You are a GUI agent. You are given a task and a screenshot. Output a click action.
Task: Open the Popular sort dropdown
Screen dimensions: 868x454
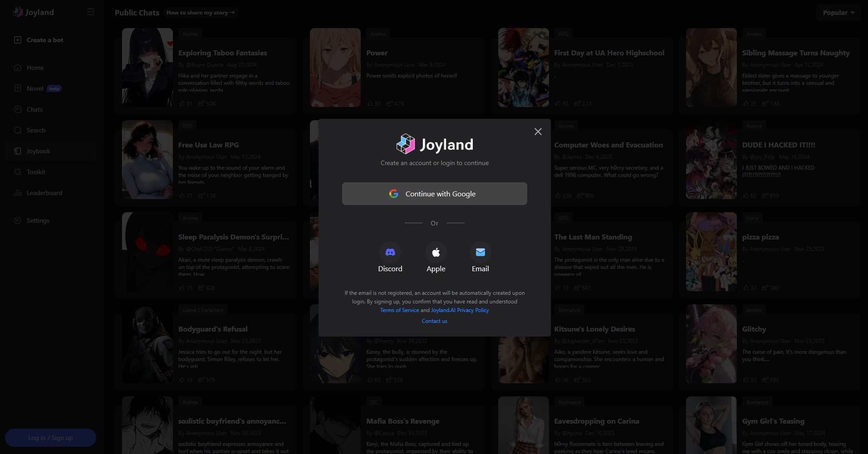pos(837,12)
